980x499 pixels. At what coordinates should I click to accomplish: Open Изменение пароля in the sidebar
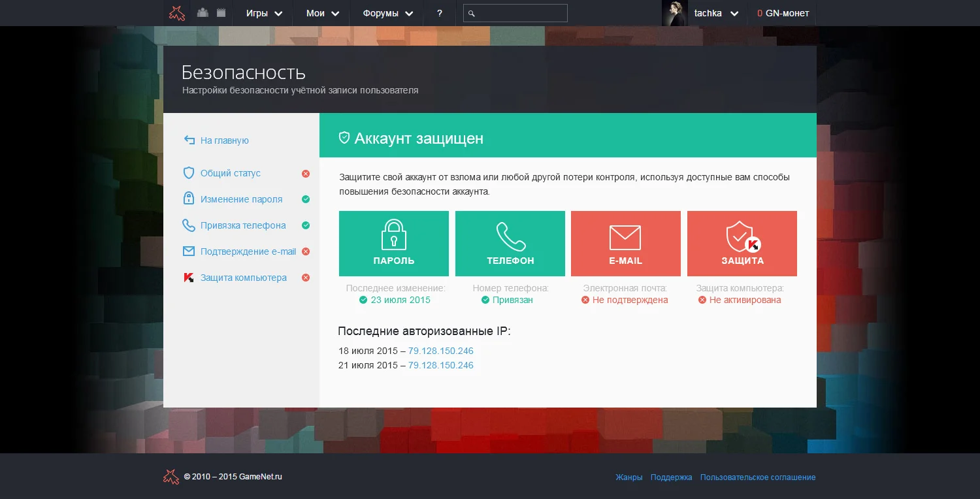click(241, 199)
